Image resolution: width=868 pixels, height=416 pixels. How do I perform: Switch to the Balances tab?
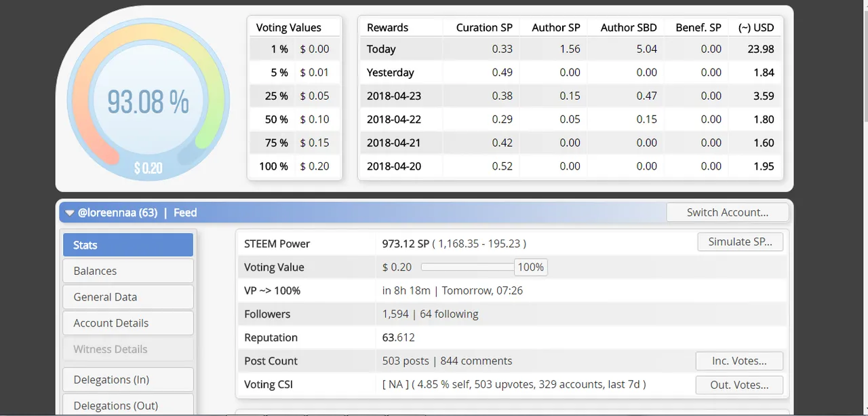tap(128, 271)
